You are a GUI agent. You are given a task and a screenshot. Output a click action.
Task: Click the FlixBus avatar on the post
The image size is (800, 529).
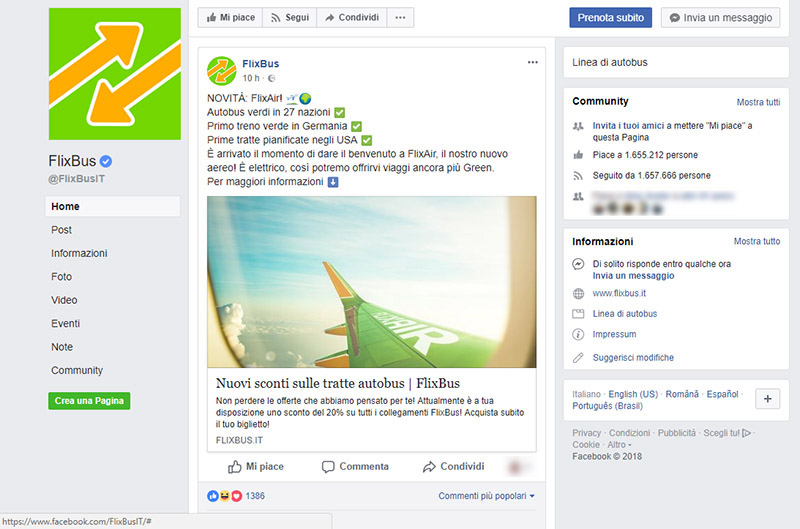click(221, 71)
